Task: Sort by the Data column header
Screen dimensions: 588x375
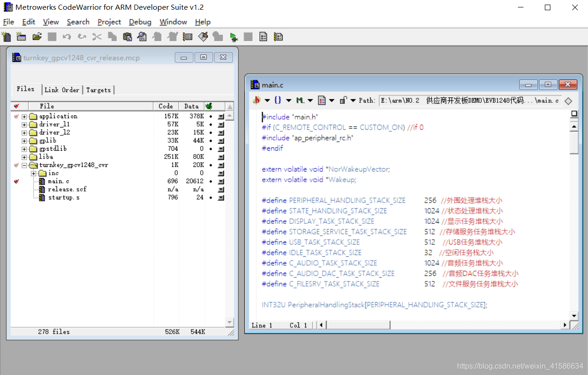Action: point(192,106)
